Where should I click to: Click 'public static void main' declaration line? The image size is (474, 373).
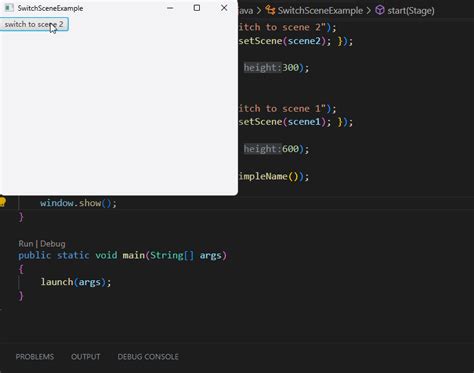tap(122, 255)
